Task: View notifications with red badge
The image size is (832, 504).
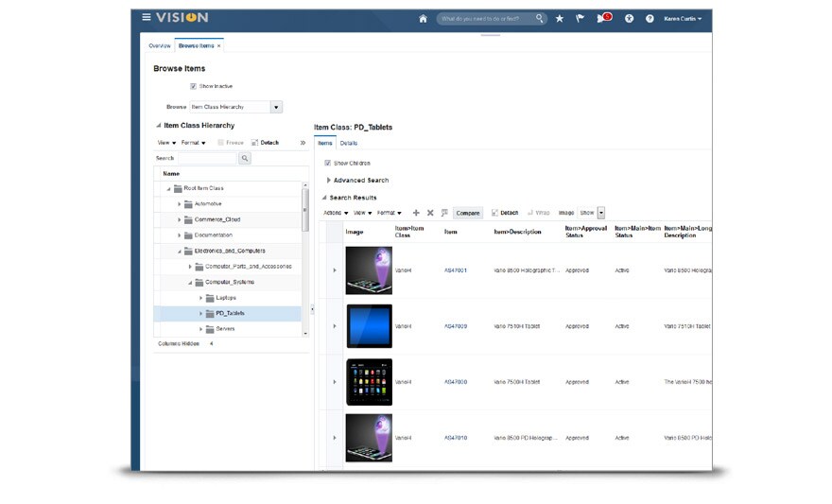Action: pos(602,18)
